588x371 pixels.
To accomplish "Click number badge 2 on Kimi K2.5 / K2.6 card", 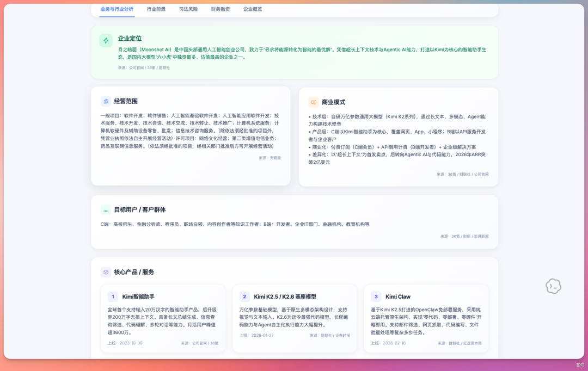I will pos(244,296).
